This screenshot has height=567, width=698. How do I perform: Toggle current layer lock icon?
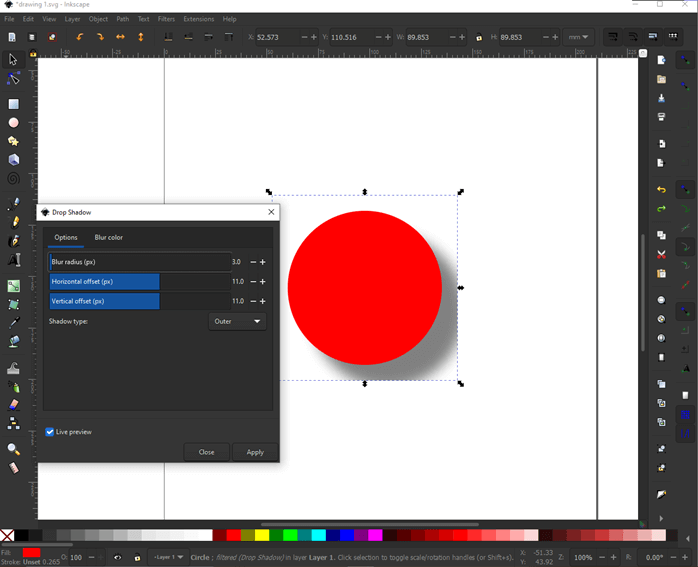point(138,557)
